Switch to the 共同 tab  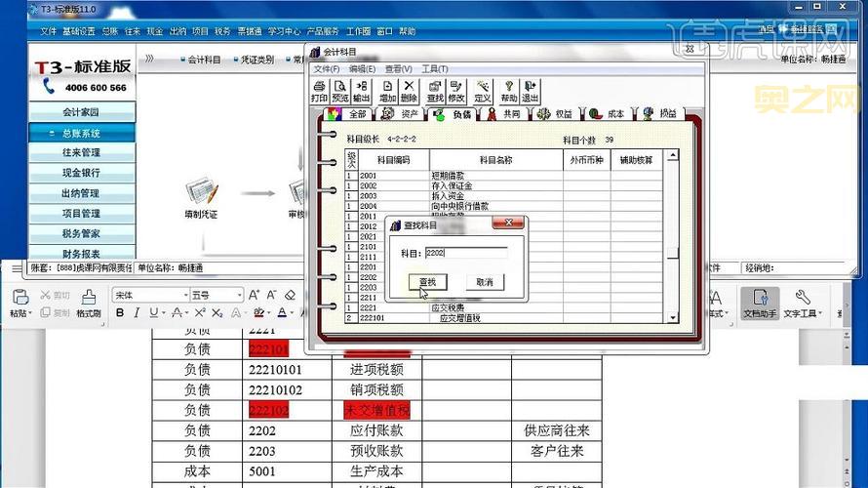(504, 114)
